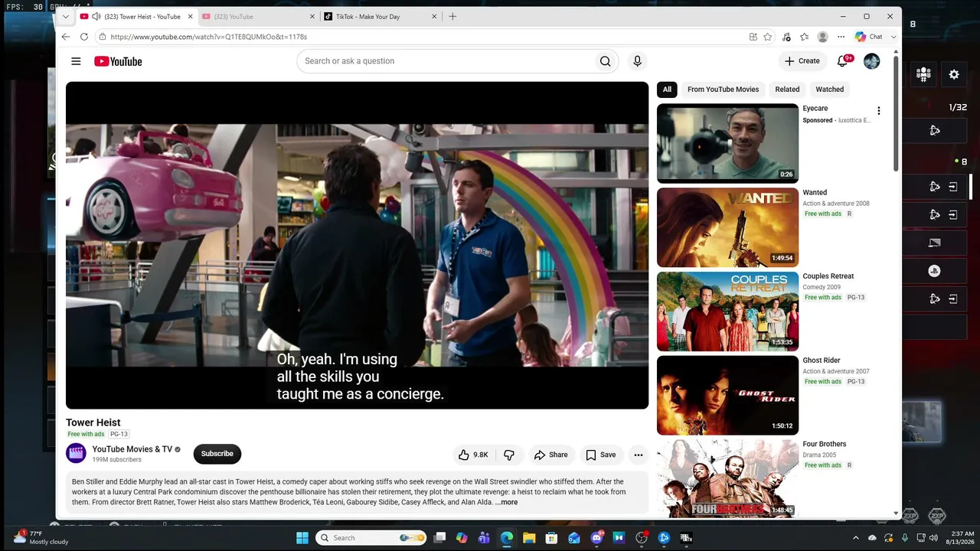Select the Watched filter chip

(x=829, y=90)
